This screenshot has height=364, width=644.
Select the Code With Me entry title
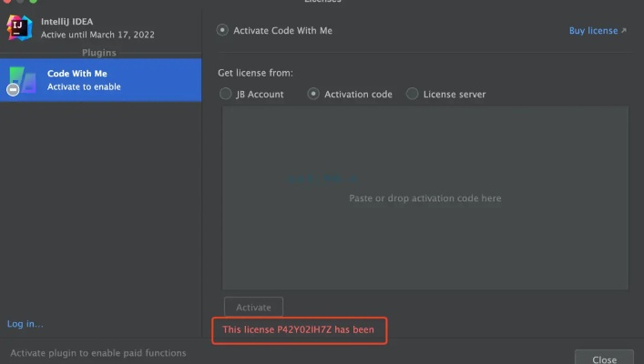coord(77,74)
